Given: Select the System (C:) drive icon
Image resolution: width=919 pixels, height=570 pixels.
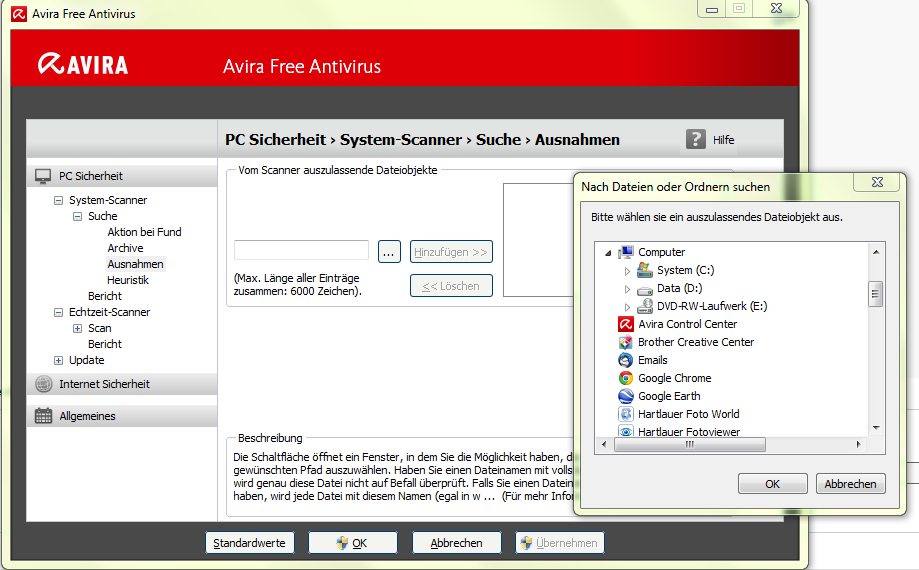Looking at the screenshot, I should (x=645, y=269).
